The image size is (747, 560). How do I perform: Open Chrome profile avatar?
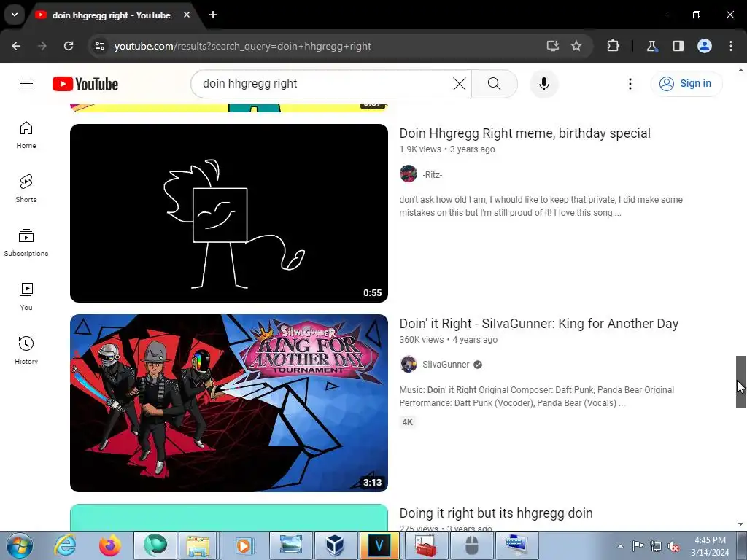(705, 46)
